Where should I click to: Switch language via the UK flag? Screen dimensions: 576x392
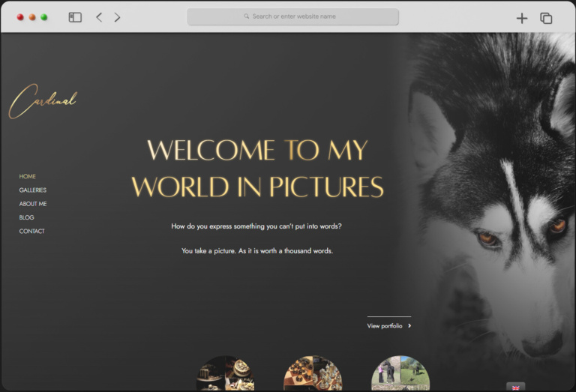click(515, 388)
